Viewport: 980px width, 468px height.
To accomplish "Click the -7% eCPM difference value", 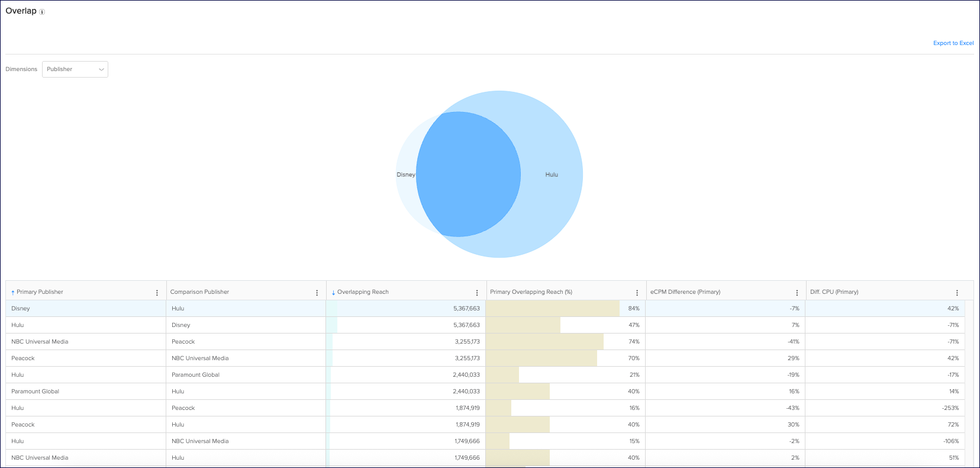I will 794,309.
